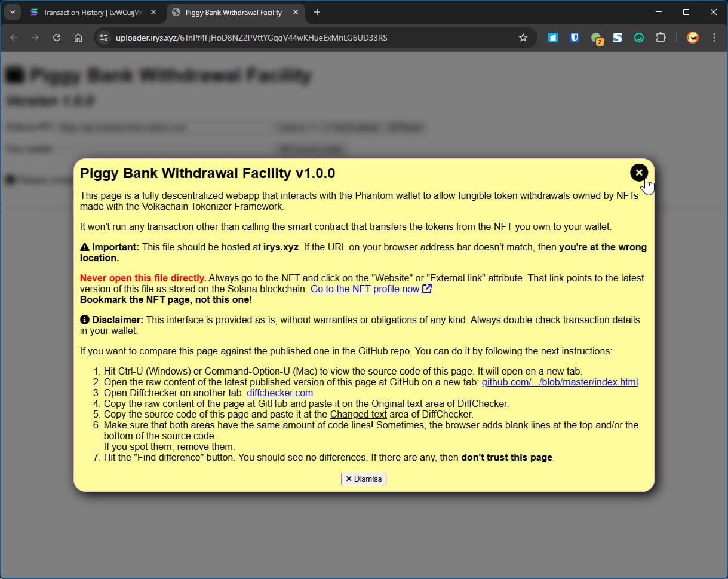
Task: Reload the current page
Action: click(x=57, y=38)
